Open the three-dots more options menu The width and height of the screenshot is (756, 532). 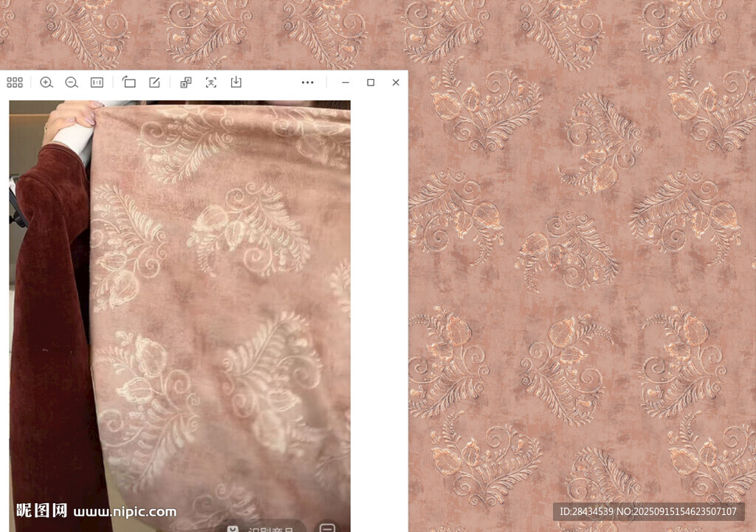click(308, 83)
